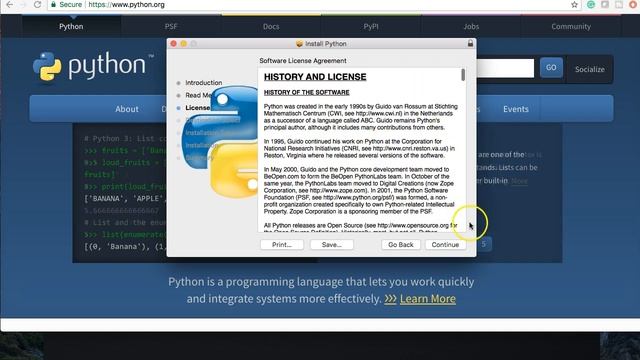Click the Software License Agreement label
This screenshot has height=360, width=640.
click(x=303, y=60)
